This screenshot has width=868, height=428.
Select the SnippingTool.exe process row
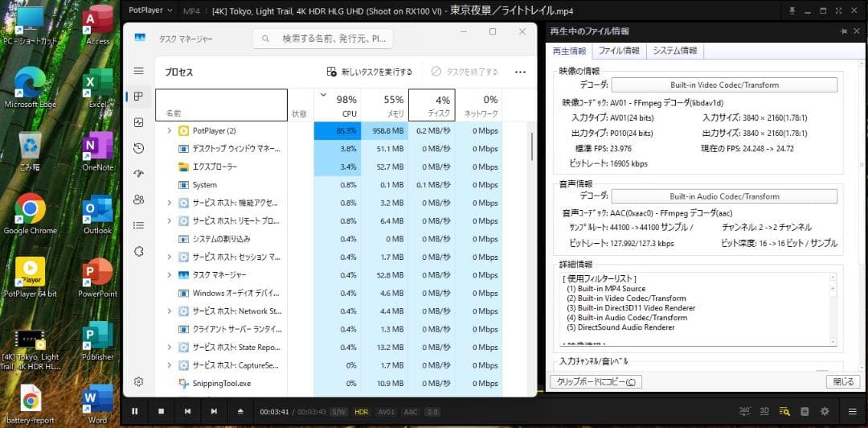(329, 383)
